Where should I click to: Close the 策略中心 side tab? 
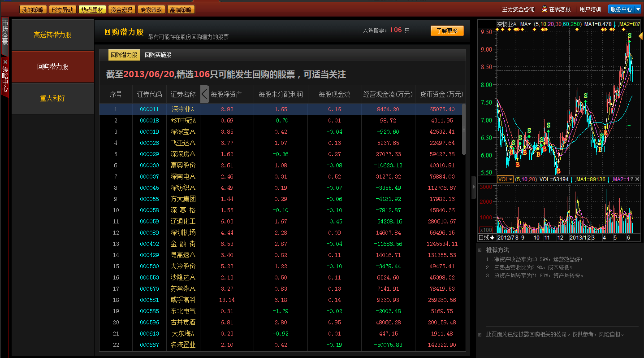tap(5, 61)
